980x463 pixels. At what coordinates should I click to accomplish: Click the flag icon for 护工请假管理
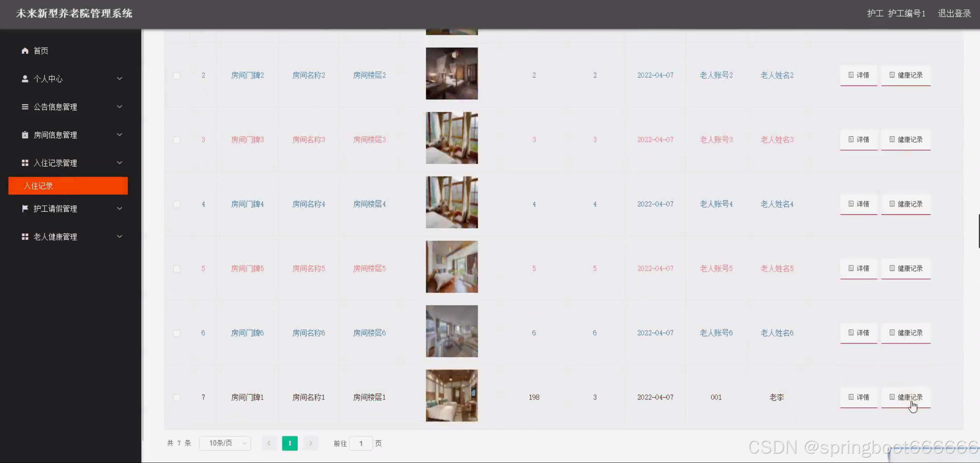[x=25, y=209]
